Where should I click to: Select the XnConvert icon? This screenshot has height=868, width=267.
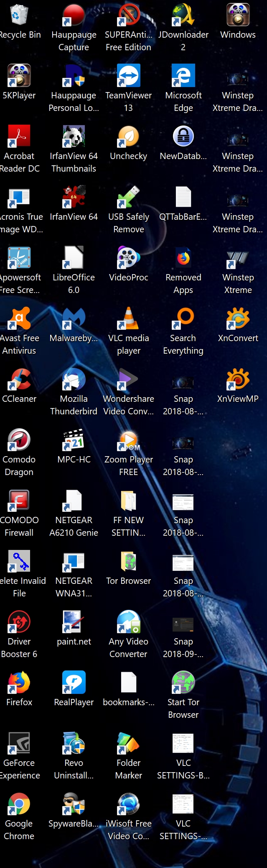[x=238, y=319]
